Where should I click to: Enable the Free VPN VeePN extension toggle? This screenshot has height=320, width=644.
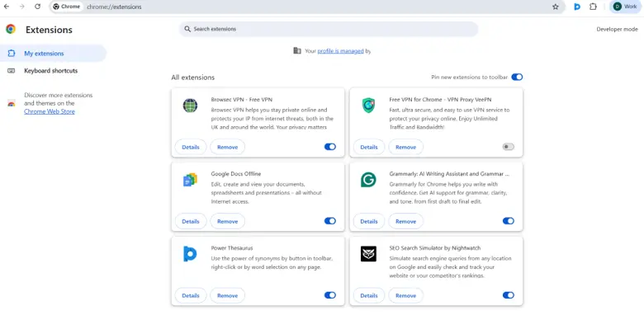(509, 147)
